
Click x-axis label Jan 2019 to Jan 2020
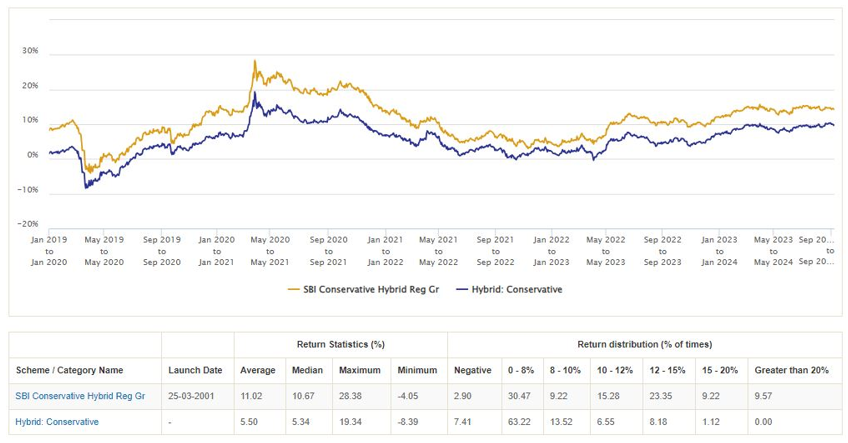(49, 251)
